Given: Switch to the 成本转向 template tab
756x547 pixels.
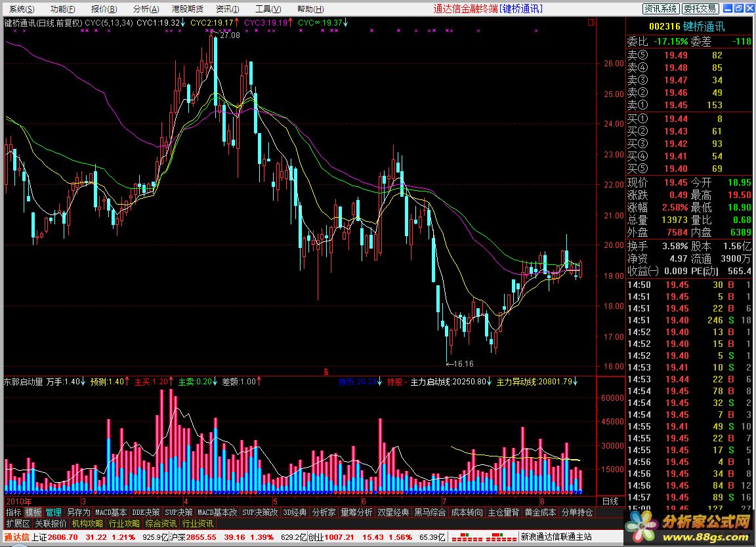Looking at the screenshot, I should 467,512.
